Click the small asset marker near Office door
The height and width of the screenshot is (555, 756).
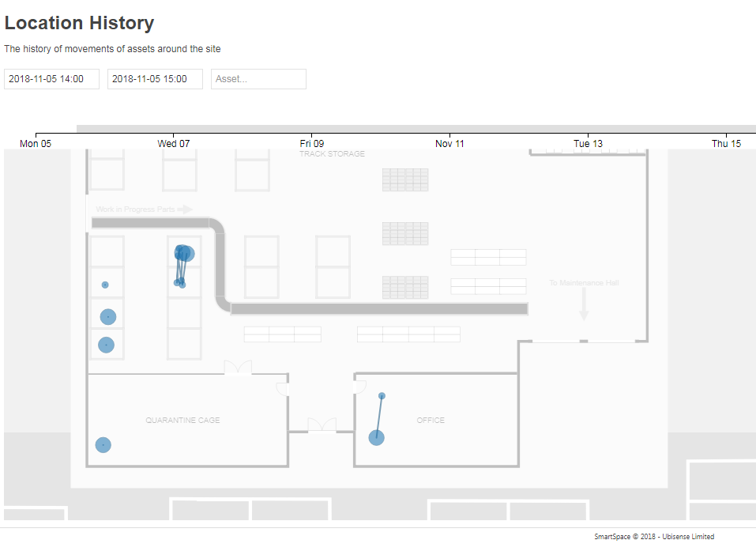click(x=382, y=396)
